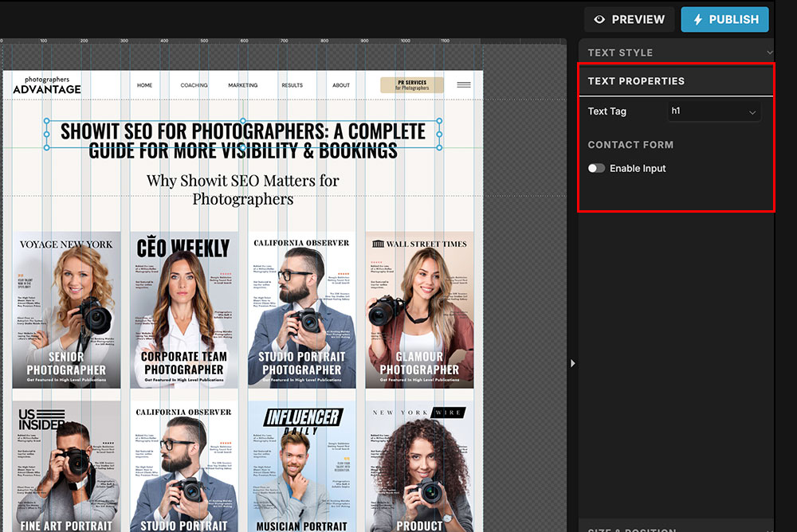Click the eye icon in the PREVIEW button
This screenshot has height=532, width=797.
600,19
